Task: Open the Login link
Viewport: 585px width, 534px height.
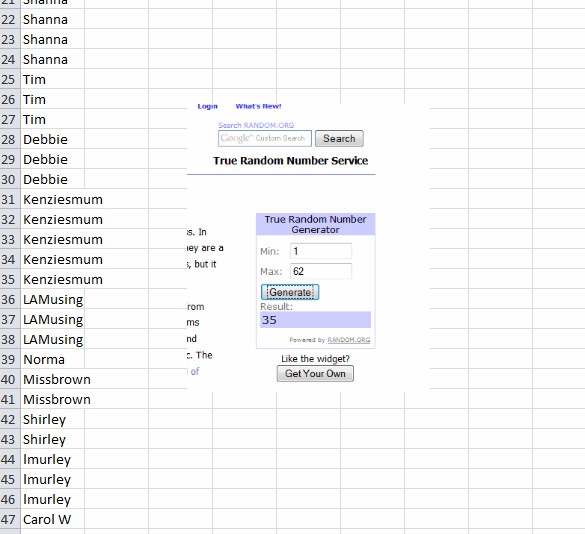Action: 207,106
